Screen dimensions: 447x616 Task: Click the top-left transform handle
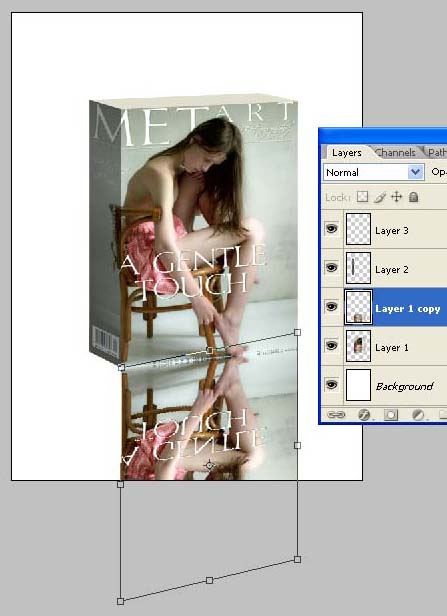click(x=121, y=368)
